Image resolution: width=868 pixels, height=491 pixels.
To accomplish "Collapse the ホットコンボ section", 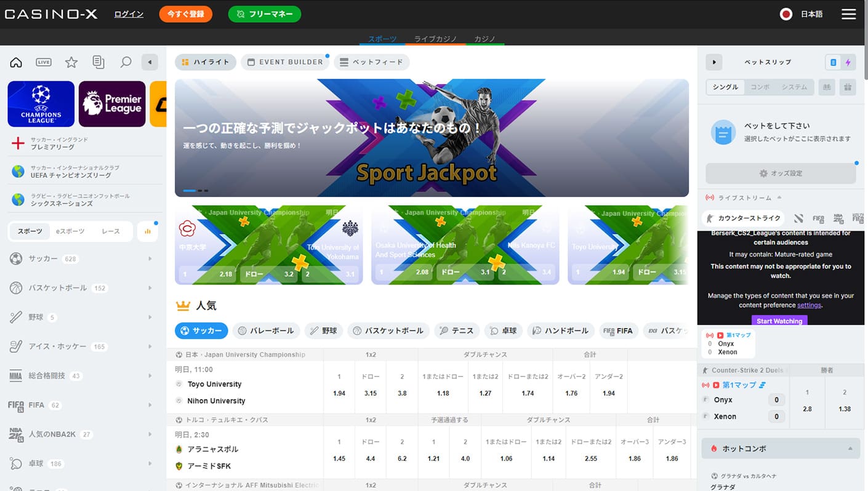I will click(x=851, y=449).
